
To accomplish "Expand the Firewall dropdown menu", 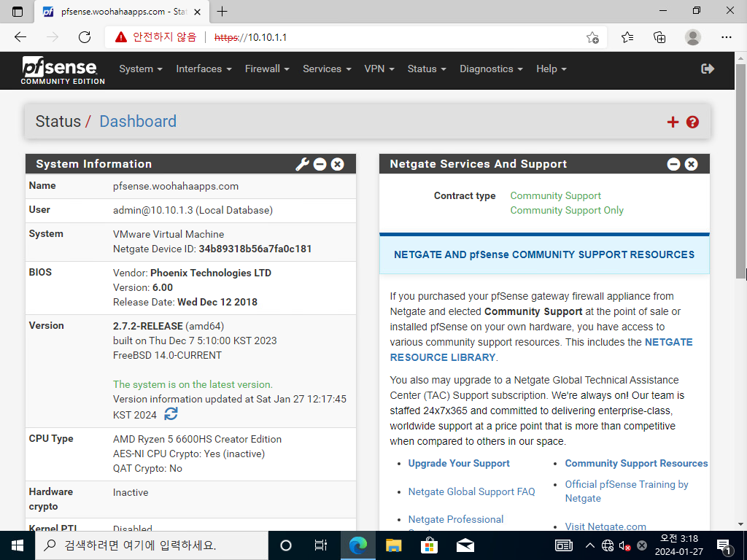I will tap(267, 69).
